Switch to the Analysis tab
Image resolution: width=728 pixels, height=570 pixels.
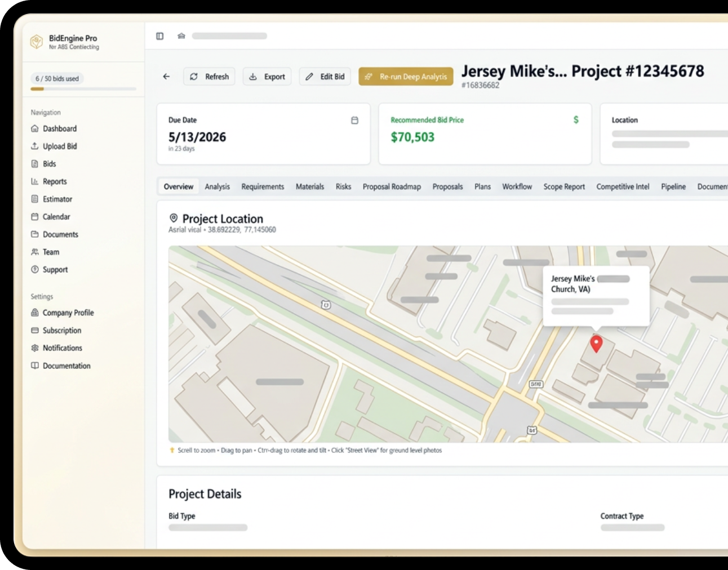(217, 186)
